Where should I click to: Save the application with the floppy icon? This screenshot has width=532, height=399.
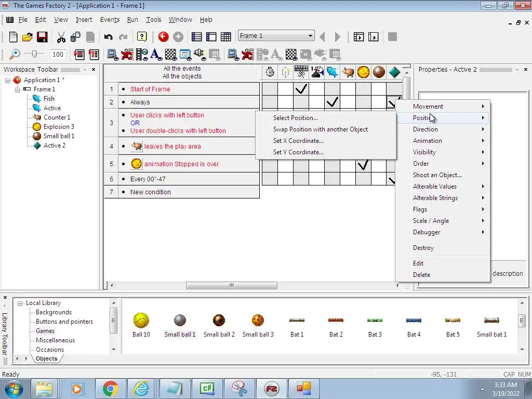(42, 37)
